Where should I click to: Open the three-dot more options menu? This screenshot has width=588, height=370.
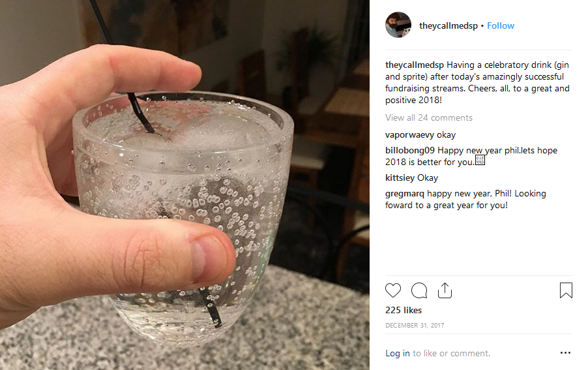tap(565, 353)
